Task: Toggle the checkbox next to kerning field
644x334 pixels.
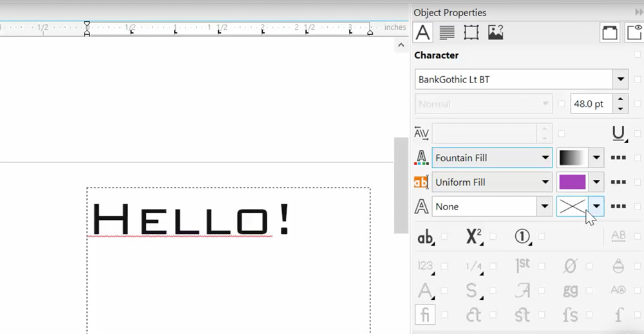Action: click(x=562, y=133)
